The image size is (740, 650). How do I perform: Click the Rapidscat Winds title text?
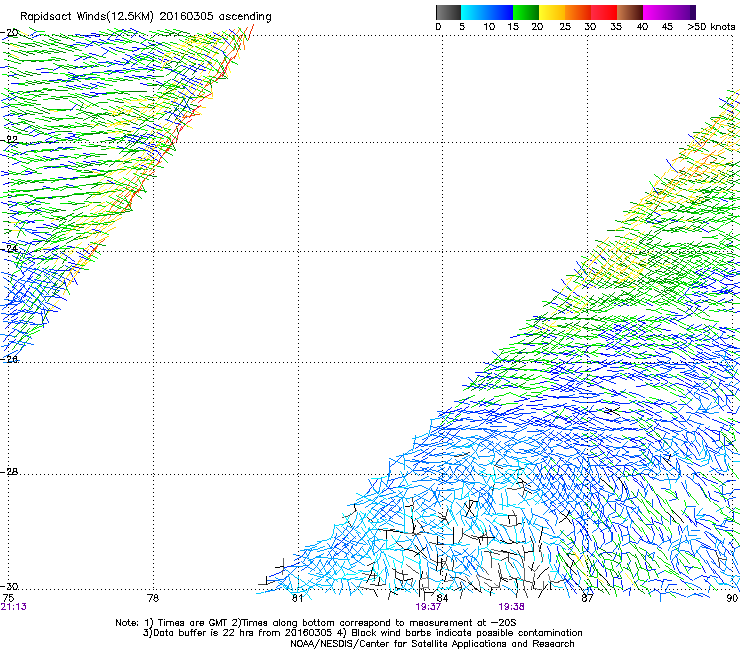(146, 17)
